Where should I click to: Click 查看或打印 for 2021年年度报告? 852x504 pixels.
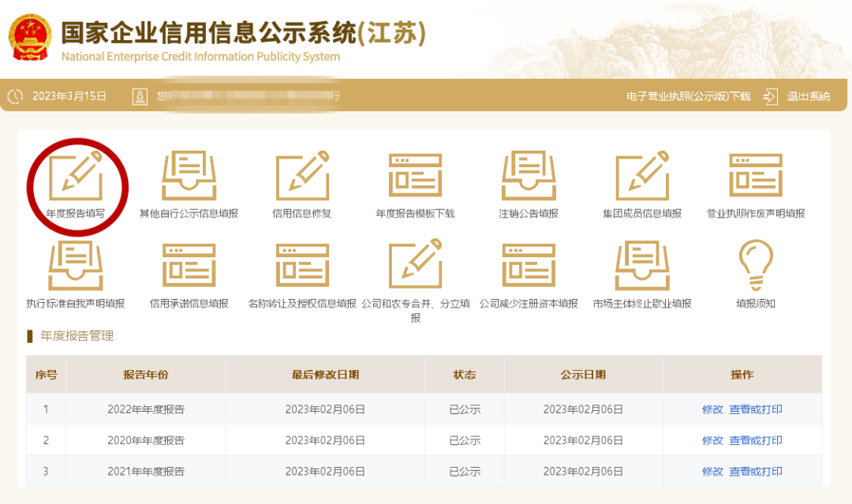tap(755, 472)
